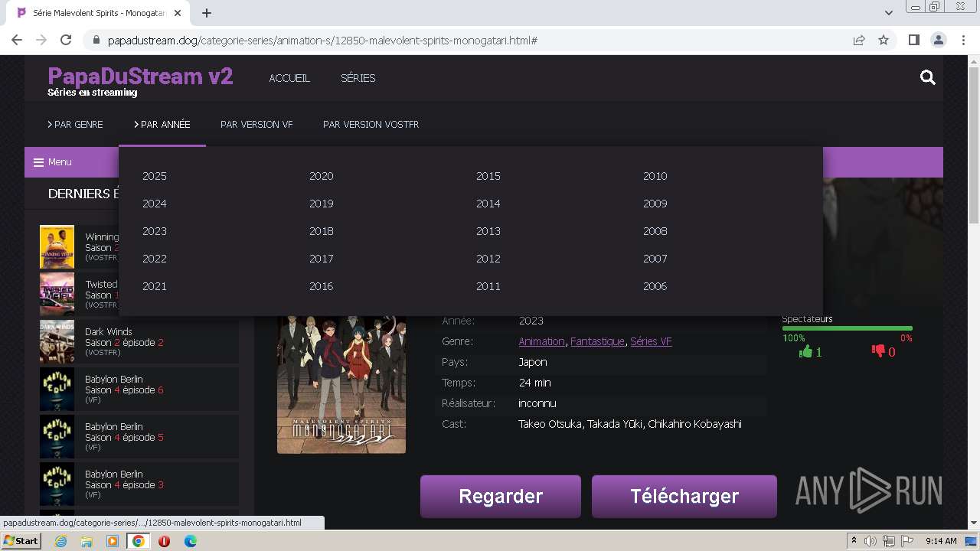This screenshot has width=980, height=551.
Task: Select year 2024 from the list
Action: [x=154, y=204]
